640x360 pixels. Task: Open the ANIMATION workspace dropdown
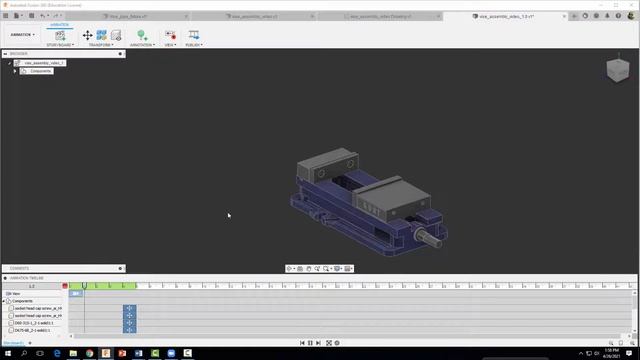click(22, 35)
